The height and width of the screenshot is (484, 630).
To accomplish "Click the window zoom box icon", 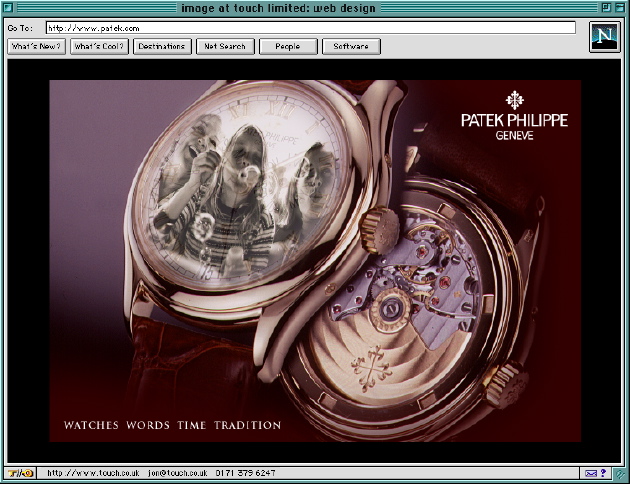I will click(x=606, y=7).
